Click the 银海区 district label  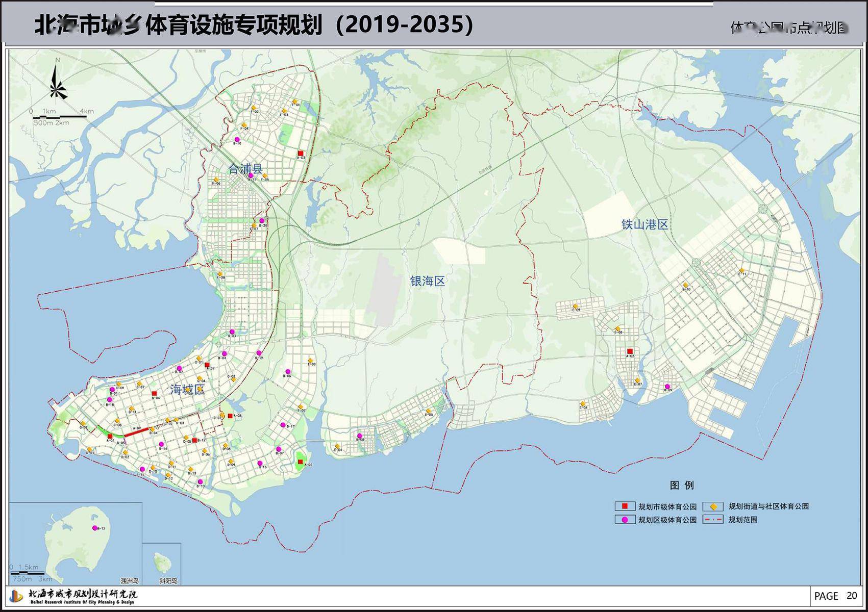(428, 280)
